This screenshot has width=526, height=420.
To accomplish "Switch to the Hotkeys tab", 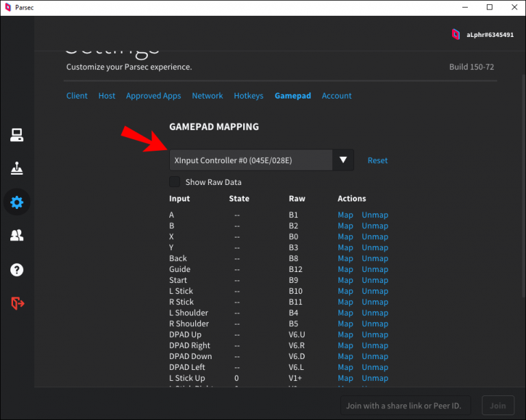I will click(x=248, y=96).
